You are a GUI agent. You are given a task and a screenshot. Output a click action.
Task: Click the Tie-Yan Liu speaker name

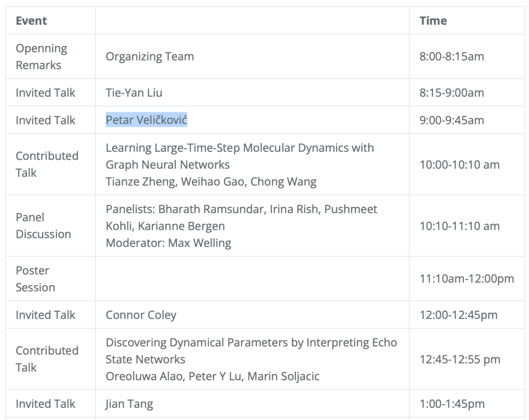(x=134, y=93)
